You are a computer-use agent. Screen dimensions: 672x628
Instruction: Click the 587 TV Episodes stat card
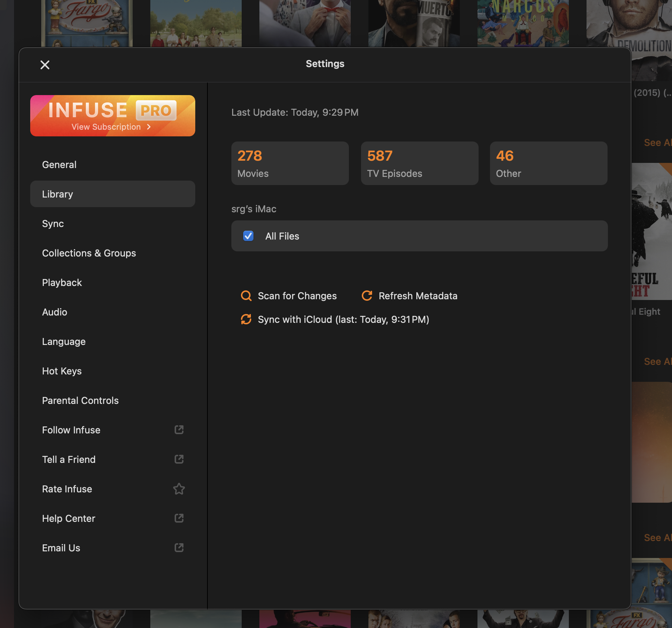pyautogui.click(x=420, y=163)
